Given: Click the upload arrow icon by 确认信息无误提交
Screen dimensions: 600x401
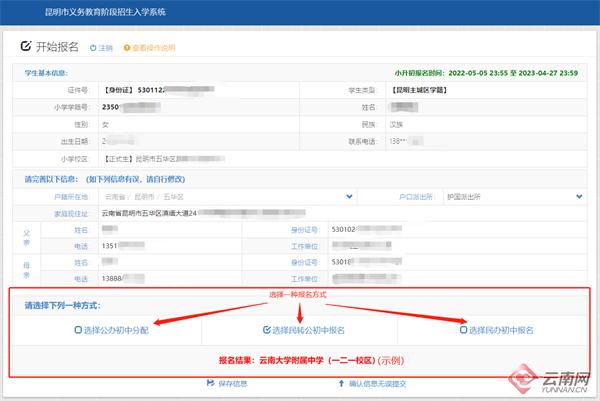Looking at the screenshot, I should [x=341, y=383].
